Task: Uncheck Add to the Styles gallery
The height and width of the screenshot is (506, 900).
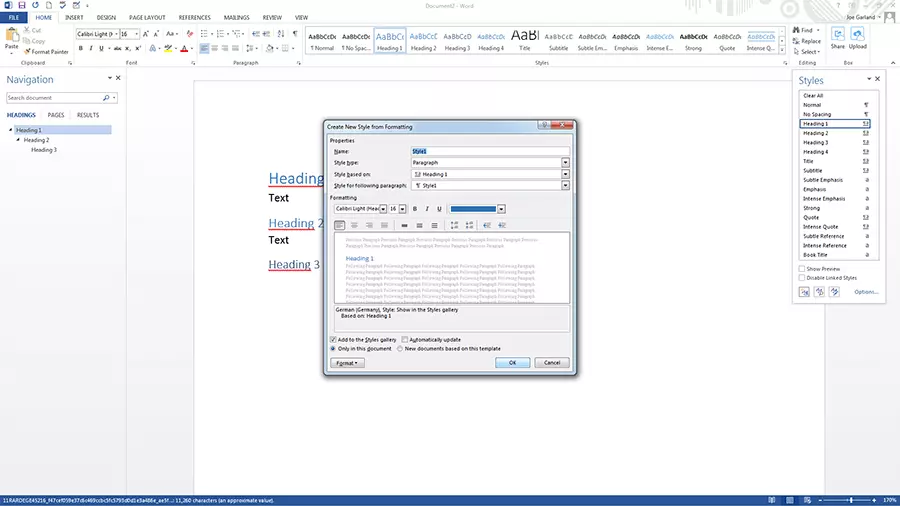Action: pos(334,340)
